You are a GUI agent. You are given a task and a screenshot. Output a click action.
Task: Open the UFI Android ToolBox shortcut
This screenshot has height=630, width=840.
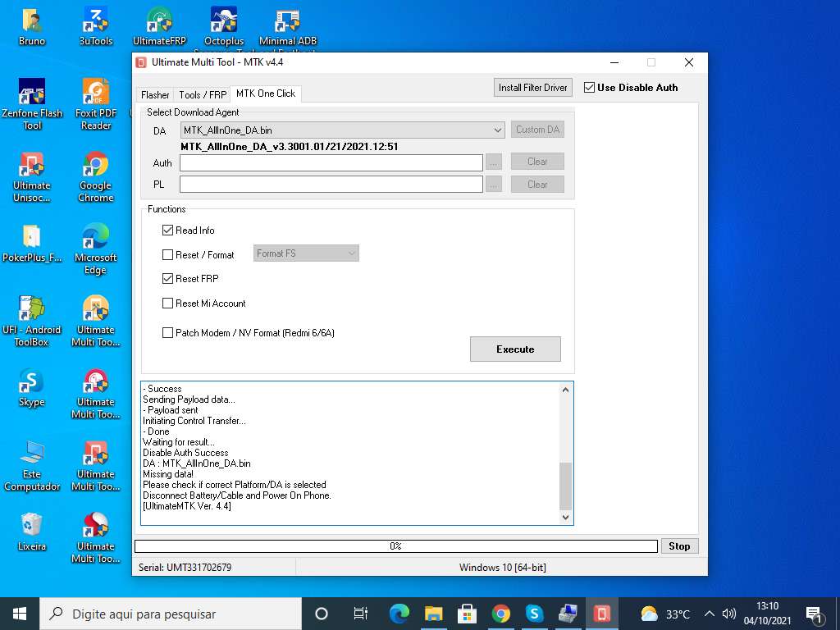coord(32,322)
